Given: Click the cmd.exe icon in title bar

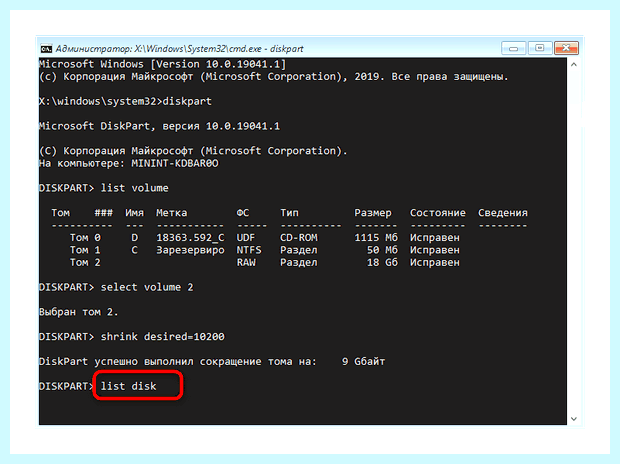Looking at the screenshot, I should coord(46,49).
